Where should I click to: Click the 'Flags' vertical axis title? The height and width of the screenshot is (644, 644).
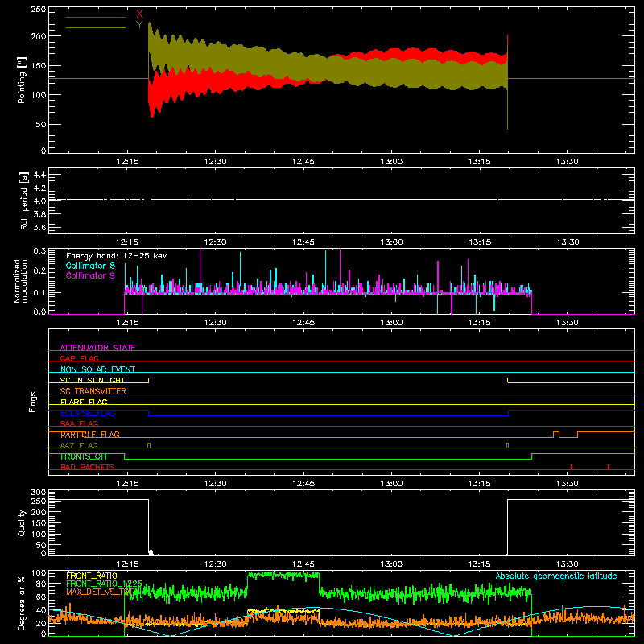point(32,402)
